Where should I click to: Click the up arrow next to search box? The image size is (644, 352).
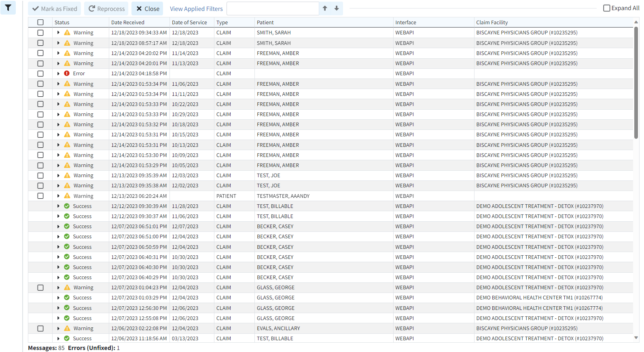(x=325, y=8)
